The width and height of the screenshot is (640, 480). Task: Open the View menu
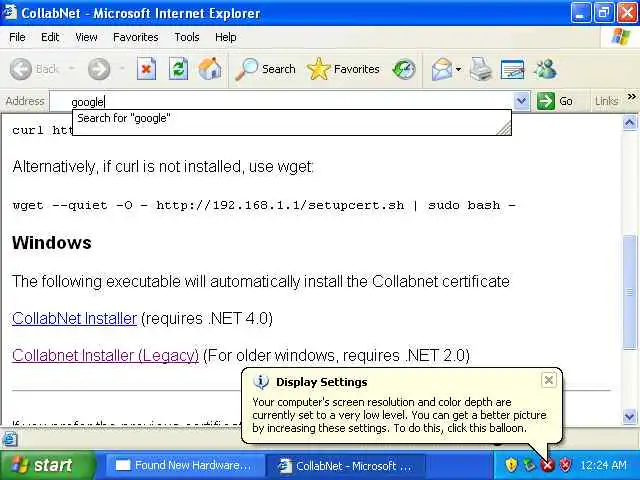pos(86,37)
